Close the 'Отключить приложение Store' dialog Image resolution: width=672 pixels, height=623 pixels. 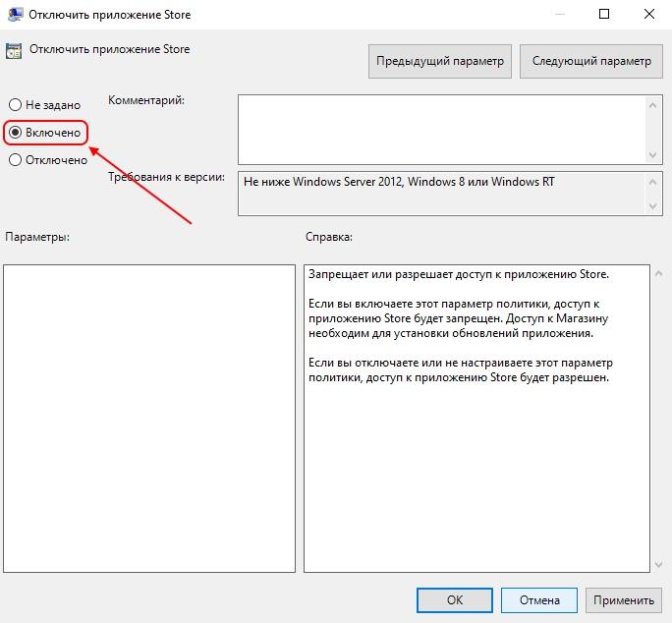pyautogui.click(x=648, y=14)
